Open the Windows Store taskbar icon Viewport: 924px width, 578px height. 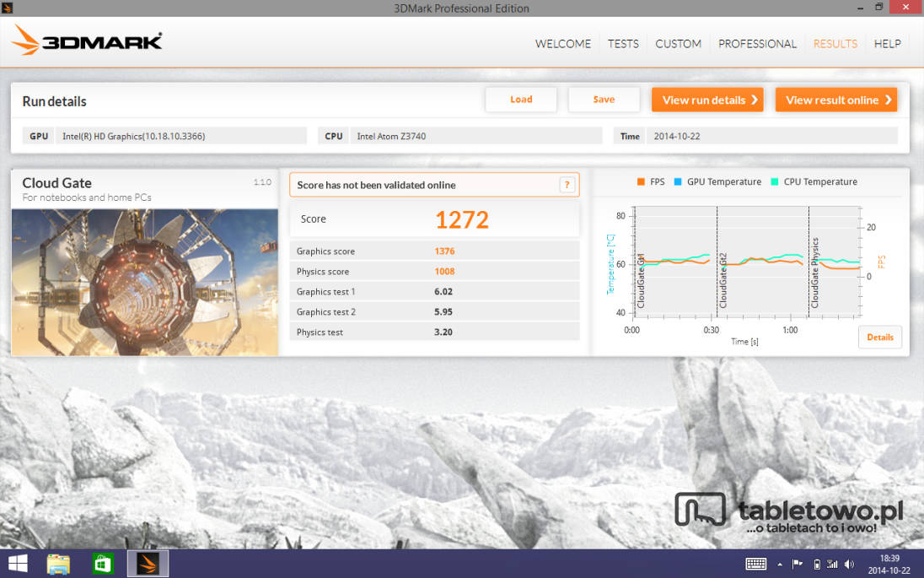click(x=103, y=564)
